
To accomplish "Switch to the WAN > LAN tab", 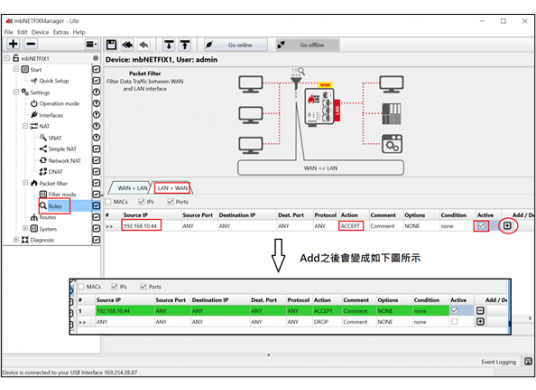I will tap(132, 188).
